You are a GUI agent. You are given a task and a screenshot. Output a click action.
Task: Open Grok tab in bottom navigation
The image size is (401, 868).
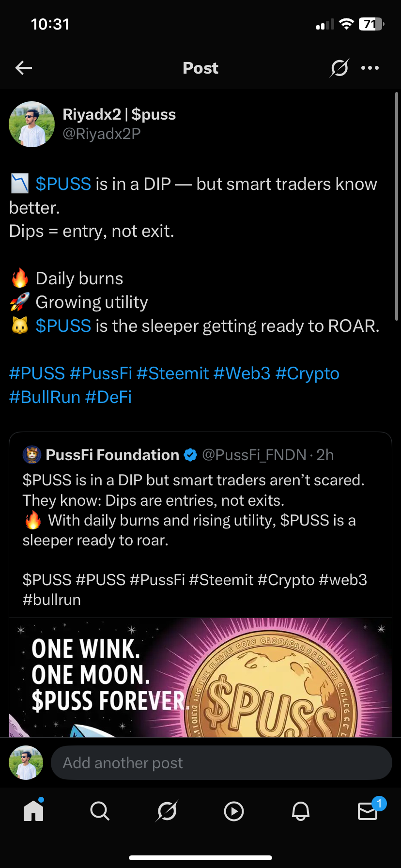click(x=167, y=811)
